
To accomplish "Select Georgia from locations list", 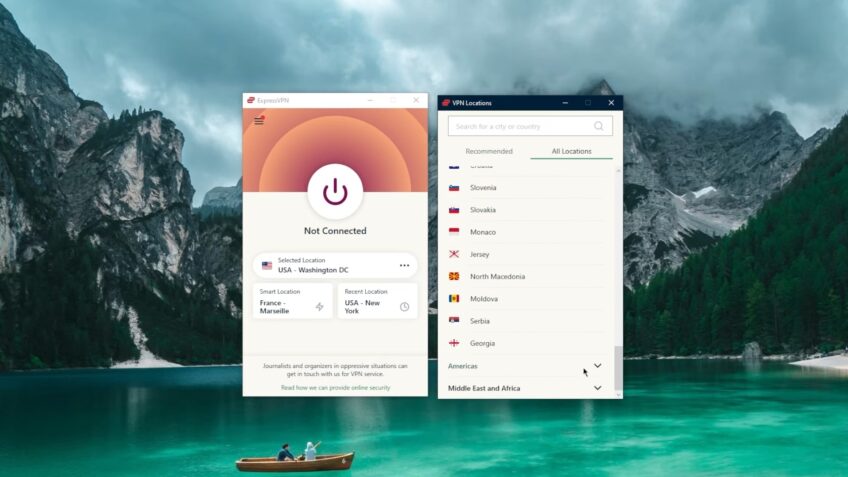I will click(x=526, y=343).
